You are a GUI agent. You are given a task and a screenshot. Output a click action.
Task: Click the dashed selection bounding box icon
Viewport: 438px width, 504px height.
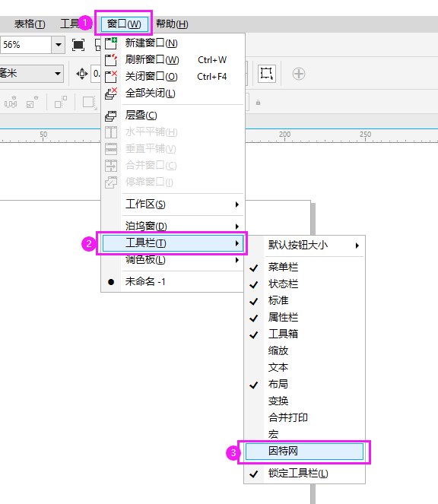click(x=267, y=74)
